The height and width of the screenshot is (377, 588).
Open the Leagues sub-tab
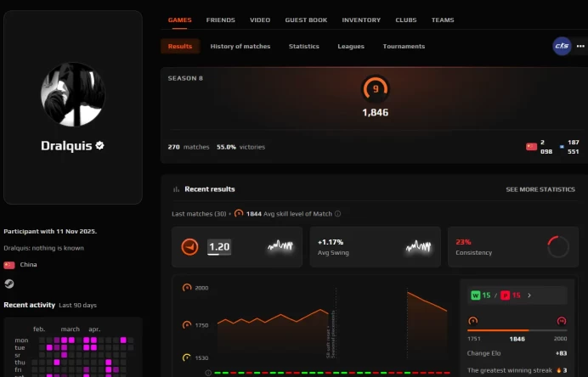pos(351,47)
